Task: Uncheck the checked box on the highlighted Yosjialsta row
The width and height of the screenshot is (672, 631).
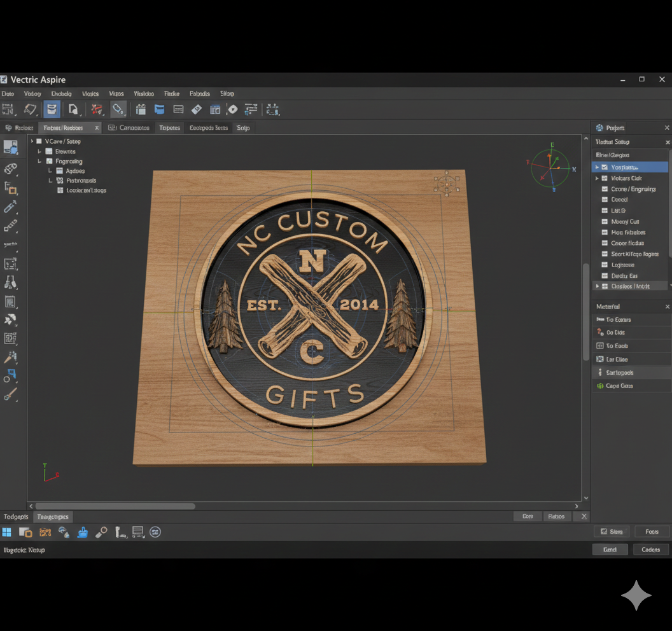Action: tap(605, 167)
